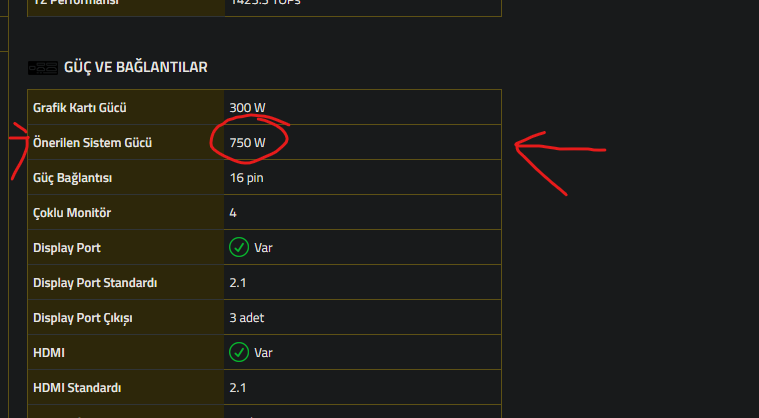The width and height of the screenshot is (759, 418).
Task: Click the green checkmark in HDMI row
Action: (239, 352)
